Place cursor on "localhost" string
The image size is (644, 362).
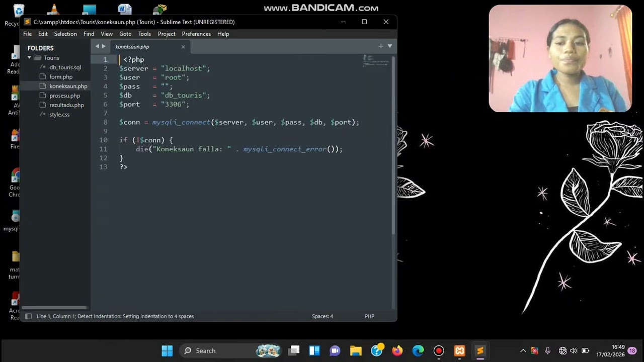(183, 68)
